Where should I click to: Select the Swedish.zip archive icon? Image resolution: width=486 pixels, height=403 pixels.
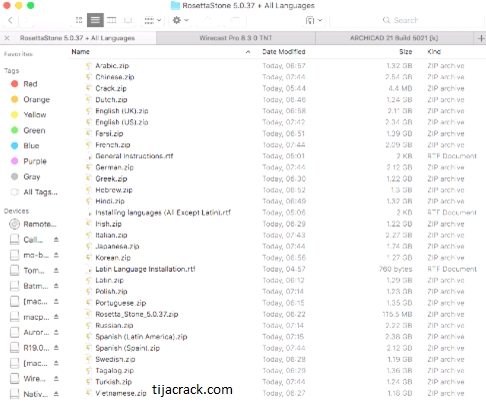click(x=88, y=359)
